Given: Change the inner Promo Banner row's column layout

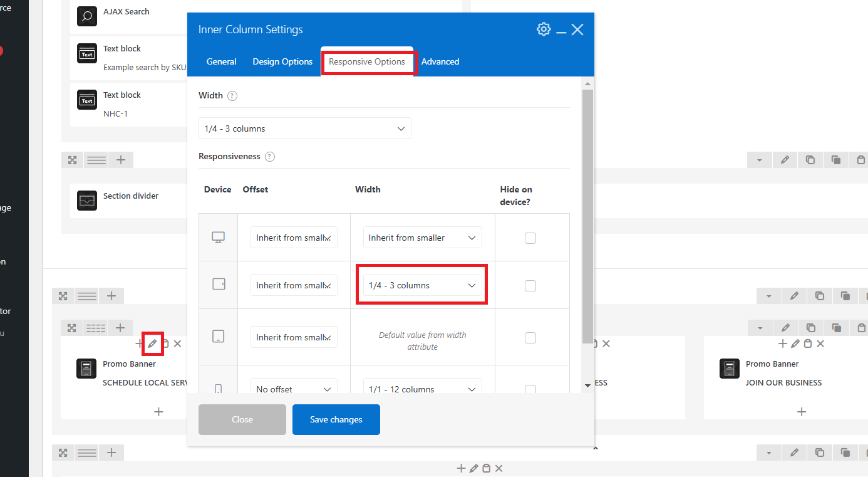Looking at the screenshot, I should (96, 327).
